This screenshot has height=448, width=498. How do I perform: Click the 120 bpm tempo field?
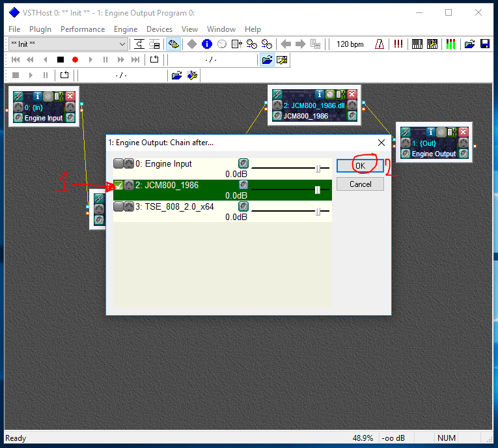(x=350, y=44)
